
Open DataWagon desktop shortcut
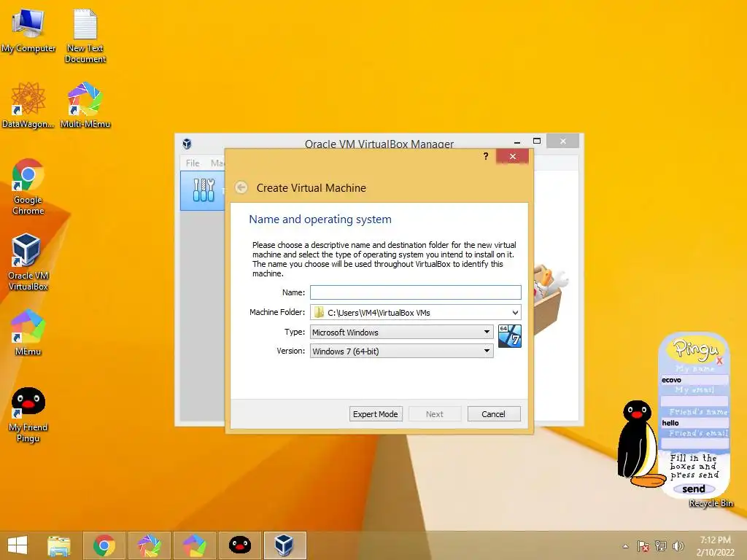click(28, 105)
